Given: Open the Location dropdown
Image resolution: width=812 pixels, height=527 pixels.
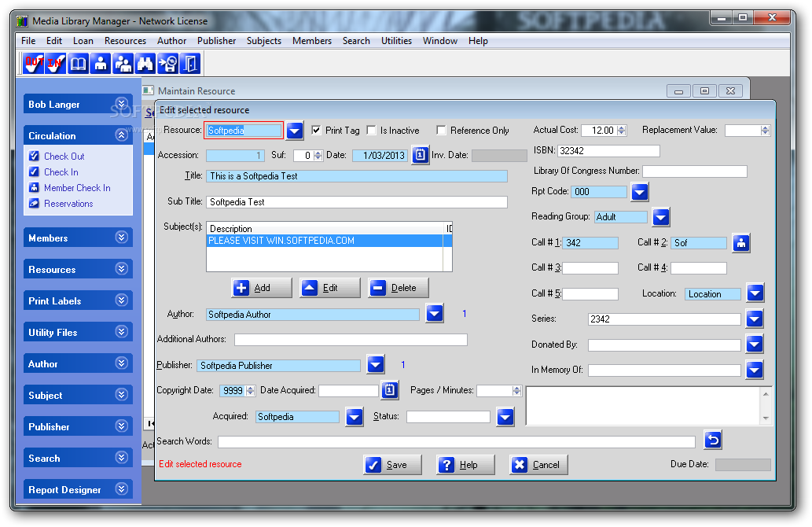Looking at the screenshot, I should tap(755, 293).
